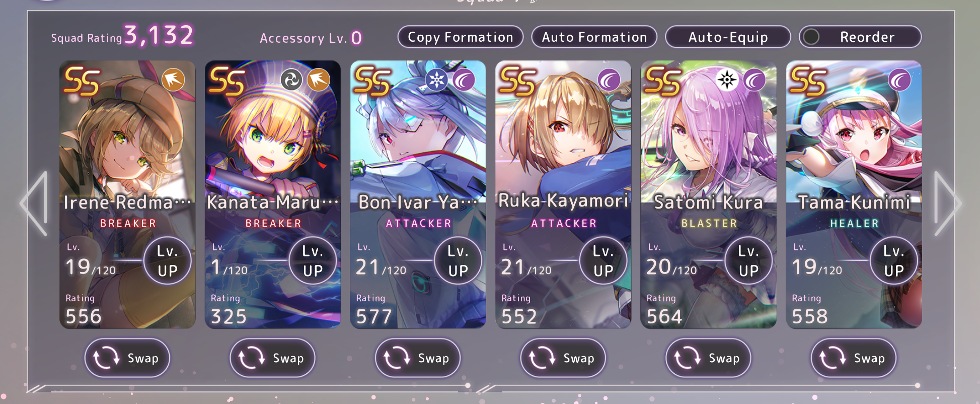Click the ice element icon on Bon Ivar's card

(436, 80)
